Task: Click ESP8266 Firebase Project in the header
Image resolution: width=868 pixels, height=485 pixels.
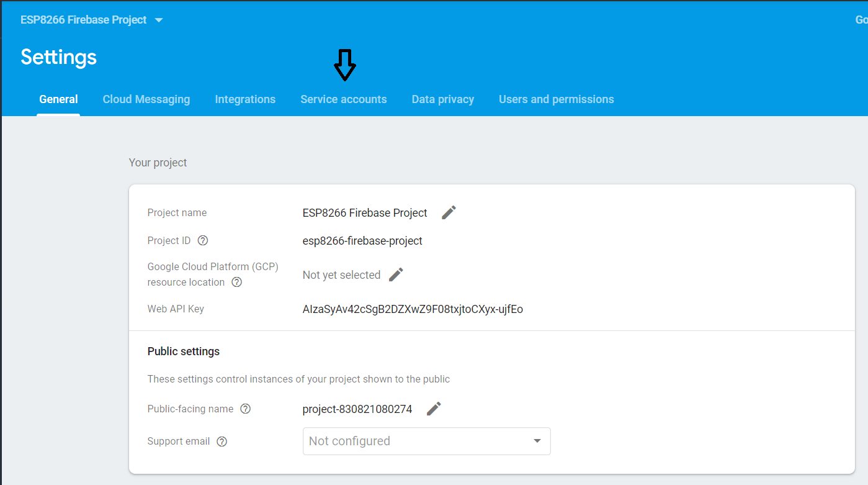Action: coord(83,19)
